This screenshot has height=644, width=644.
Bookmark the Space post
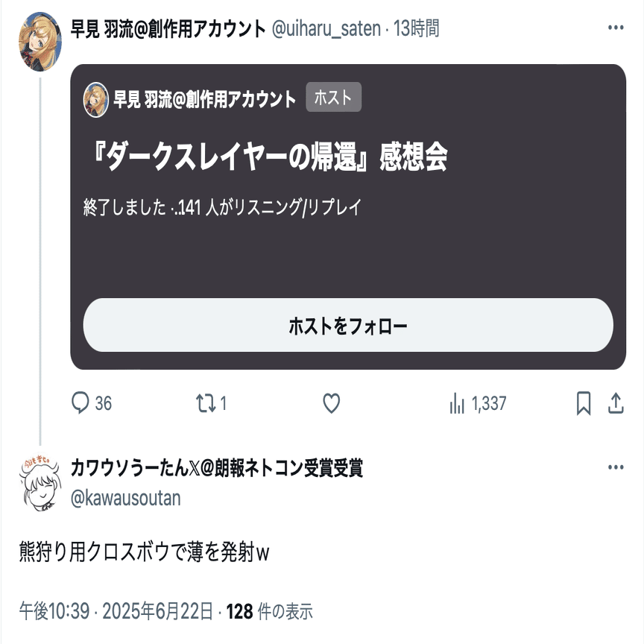pyautogui.click(x=584, y=403)
